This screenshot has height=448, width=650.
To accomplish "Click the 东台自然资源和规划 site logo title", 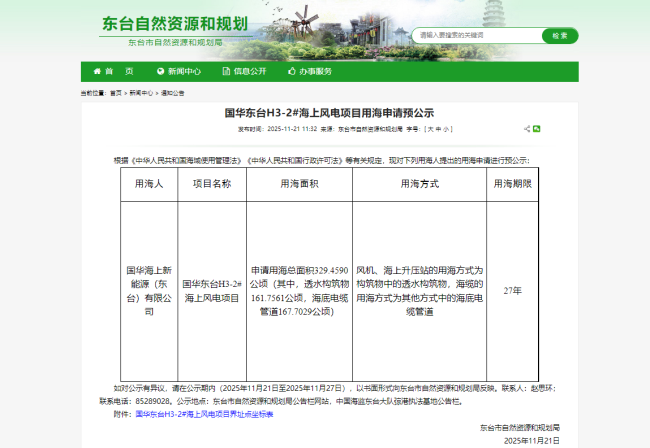I will click(x=175, y=24).
